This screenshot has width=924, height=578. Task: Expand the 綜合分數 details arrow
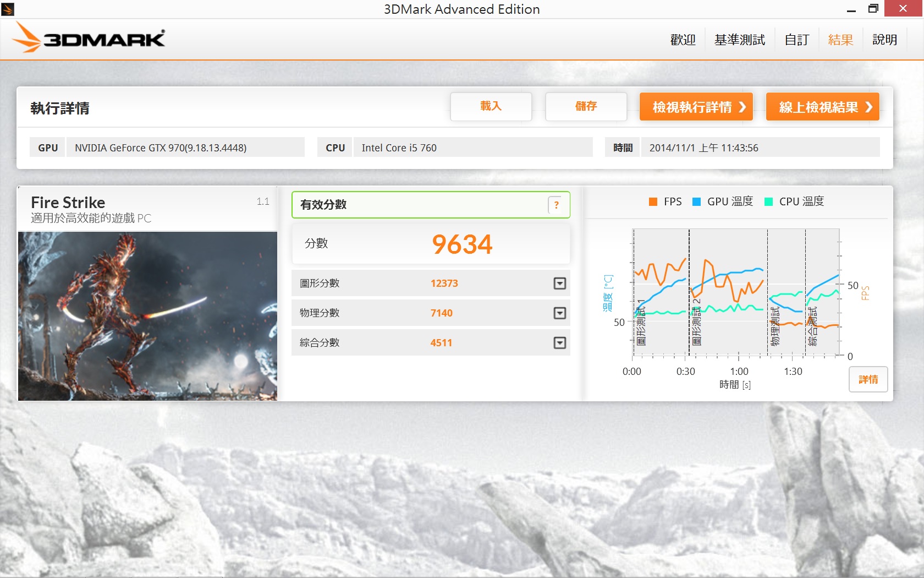click(559, 343)
